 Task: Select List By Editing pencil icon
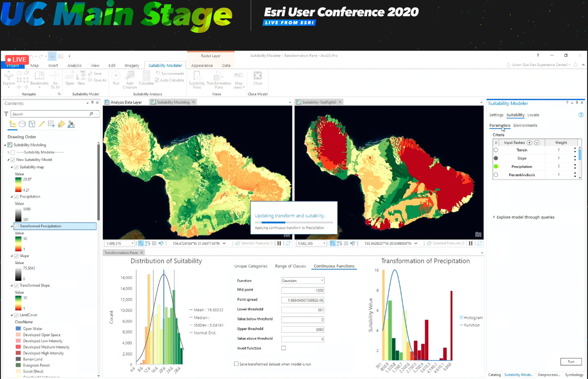(42, 124)
